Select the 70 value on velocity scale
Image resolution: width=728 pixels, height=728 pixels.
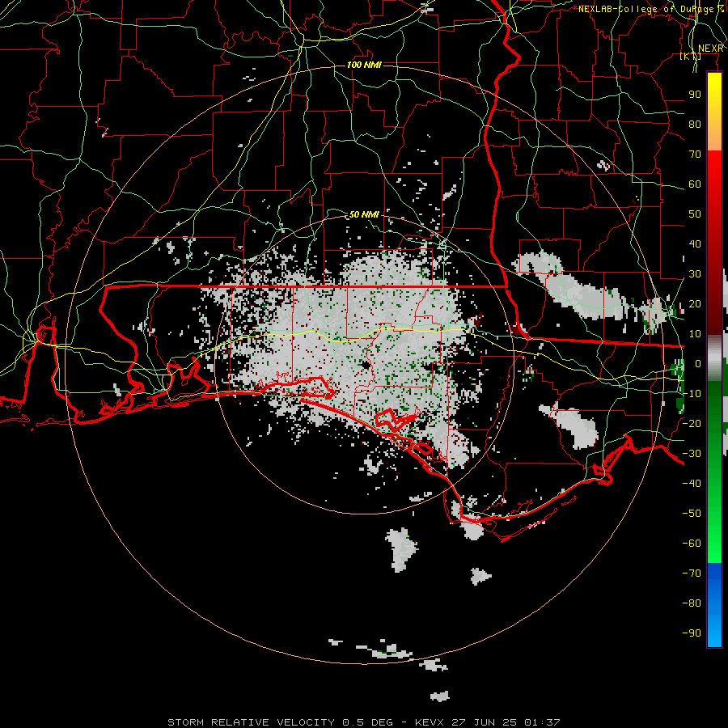(695, 154)
